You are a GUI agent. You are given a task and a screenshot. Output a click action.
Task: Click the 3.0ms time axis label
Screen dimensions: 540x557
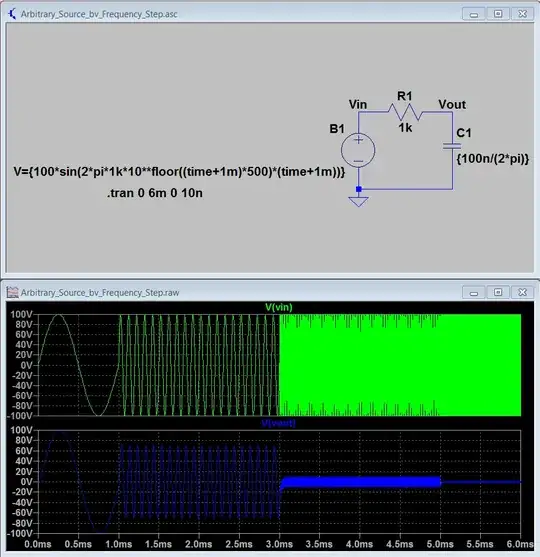[279, 544]
